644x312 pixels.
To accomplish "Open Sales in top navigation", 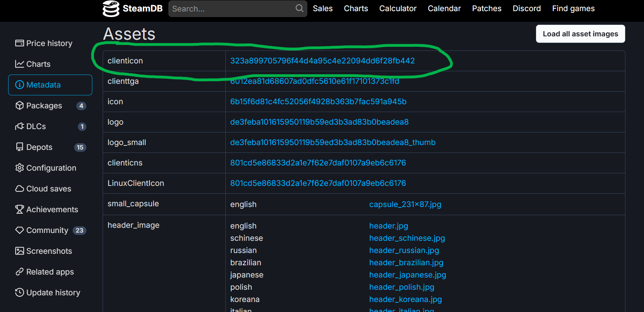I will [323, 9].
